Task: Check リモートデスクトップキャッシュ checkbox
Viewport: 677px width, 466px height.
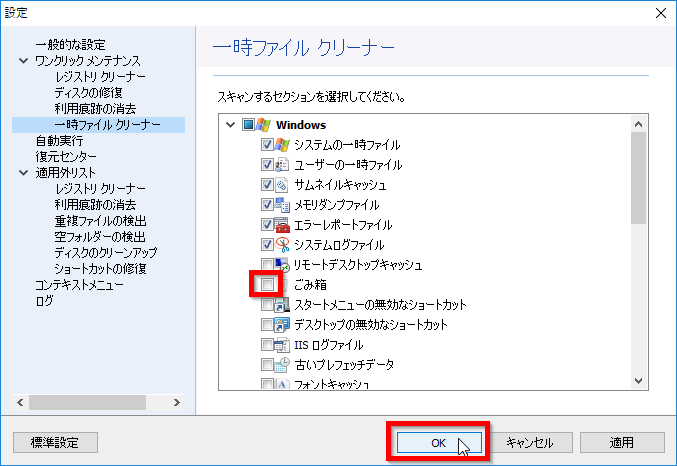Action: [x=267, y=264]
